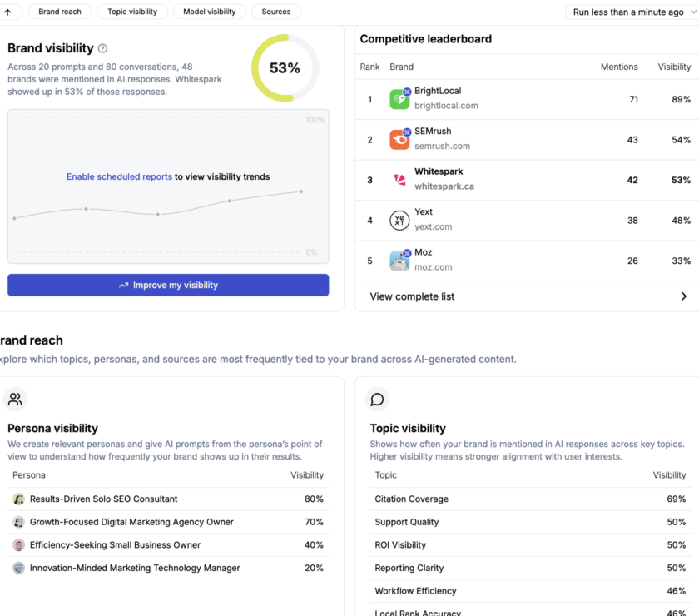The height and width of the screenshot is (616, 699).
Task: Select Yext brand name in leaderboard
Action: coord(424,212)
